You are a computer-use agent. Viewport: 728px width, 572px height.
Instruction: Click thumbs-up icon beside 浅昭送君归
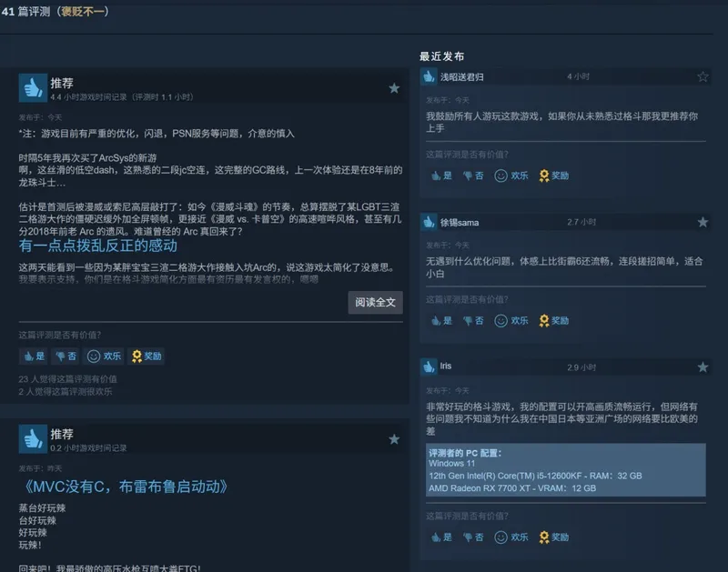429,76
